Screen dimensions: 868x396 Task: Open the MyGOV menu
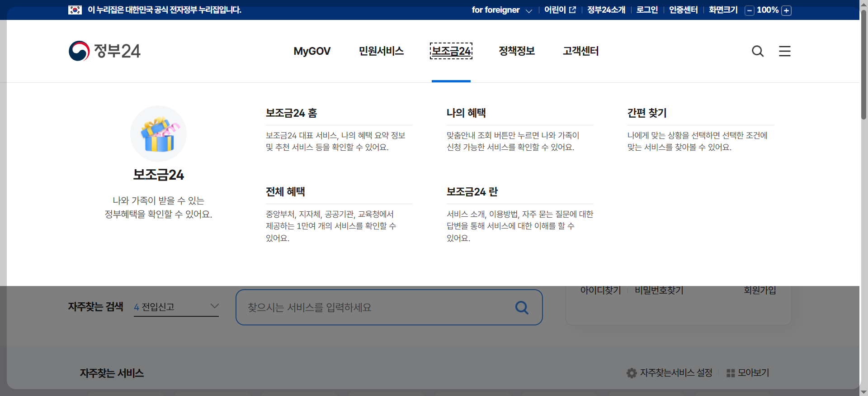click(312, 51)
